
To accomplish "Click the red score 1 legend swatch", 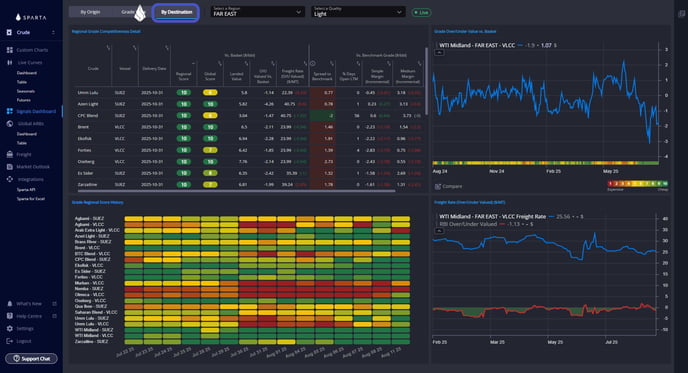I will click(x=610, y=183).
